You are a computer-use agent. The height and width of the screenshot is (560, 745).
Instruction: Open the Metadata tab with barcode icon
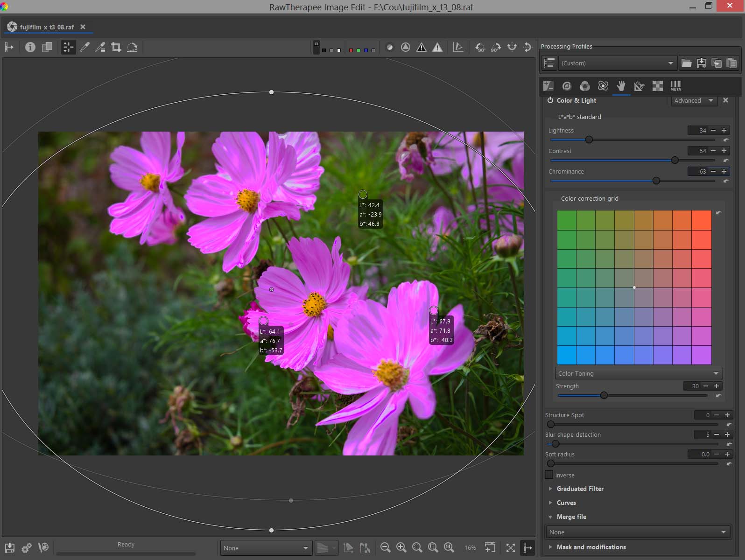[675, 86]
